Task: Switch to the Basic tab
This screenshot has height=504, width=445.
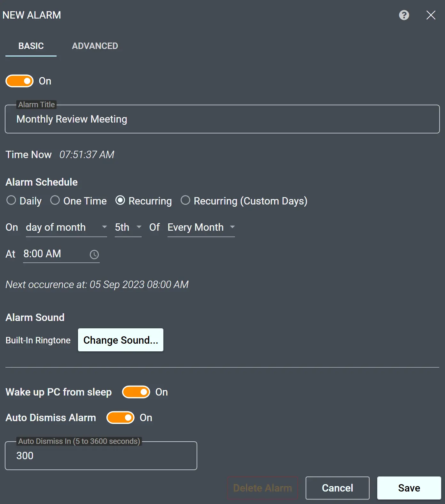Action: [x=31, y=46]
